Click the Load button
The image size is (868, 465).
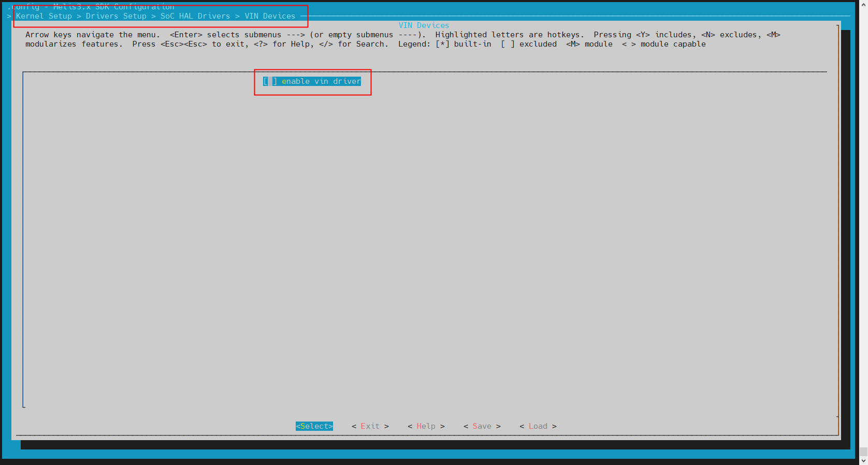pos(538,426)
